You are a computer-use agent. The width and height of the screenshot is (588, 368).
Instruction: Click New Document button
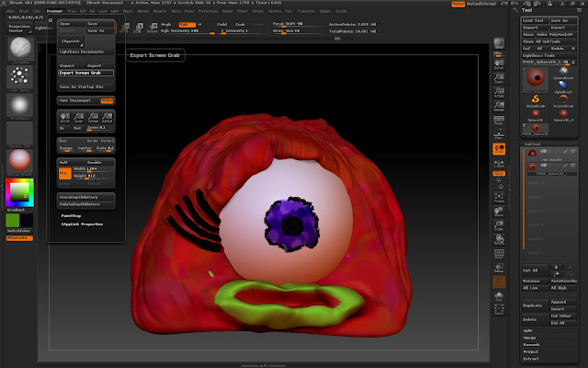[79, 100]
